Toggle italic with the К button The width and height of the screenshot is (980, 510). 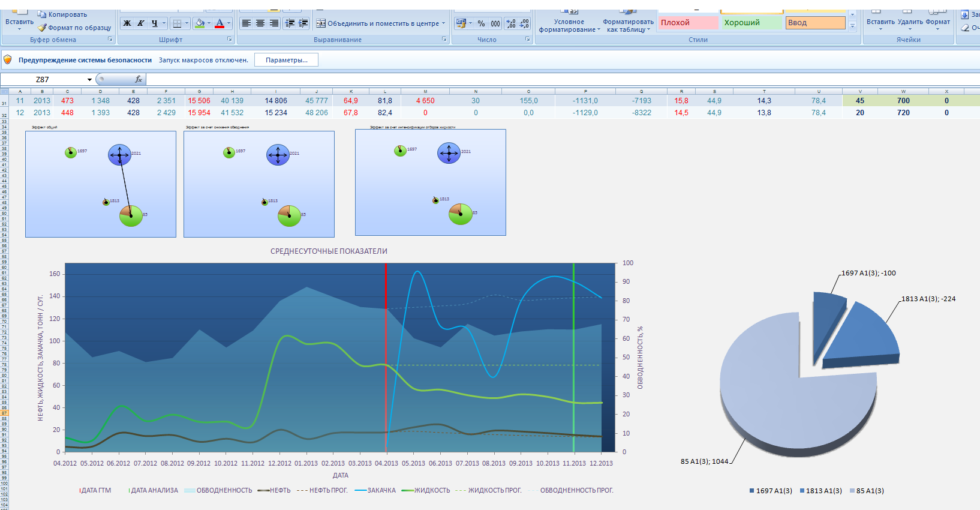pyautogui.click(x=141, y=23)
